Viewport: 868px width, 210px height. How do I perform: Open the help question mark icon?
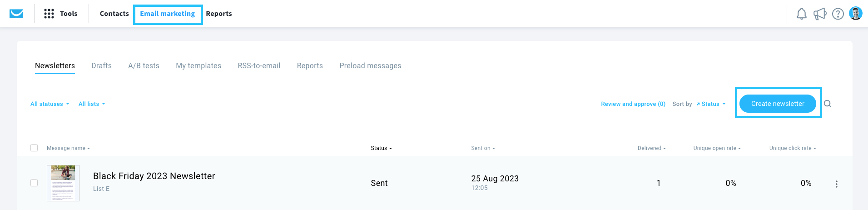838,14
